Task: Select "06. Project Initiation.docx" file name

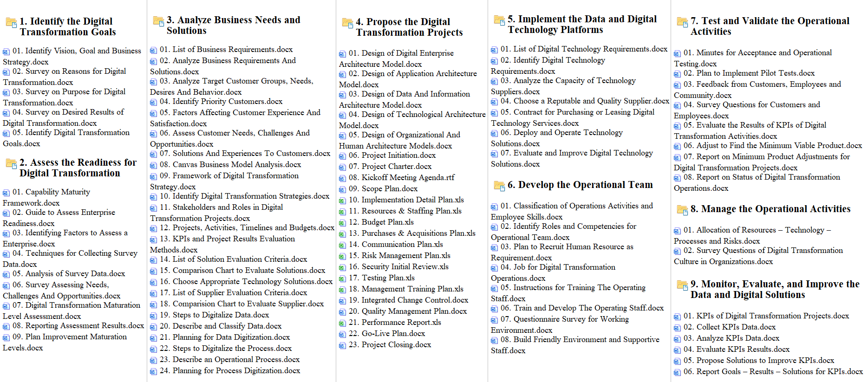Action: click(392, 155)
